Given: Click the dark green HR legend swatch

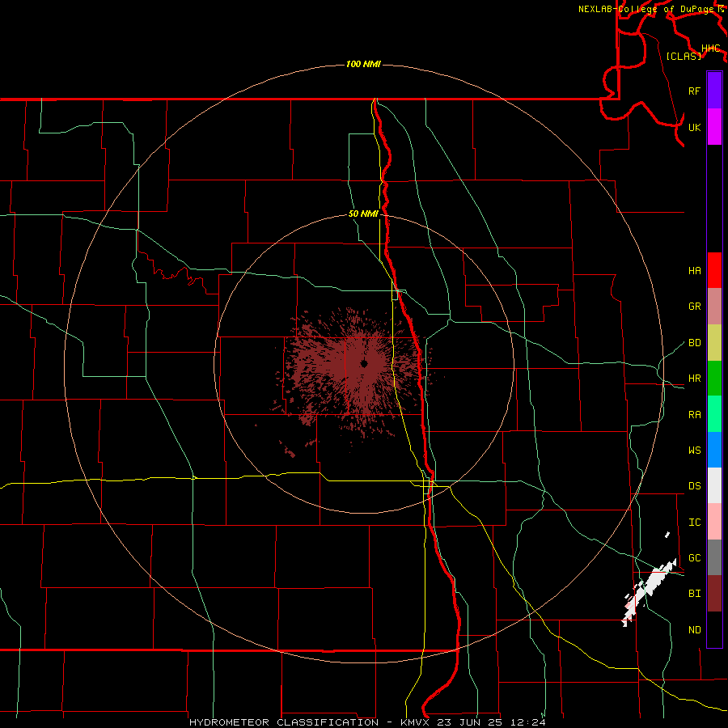Looking at the screenshot, I should point(714,379).
